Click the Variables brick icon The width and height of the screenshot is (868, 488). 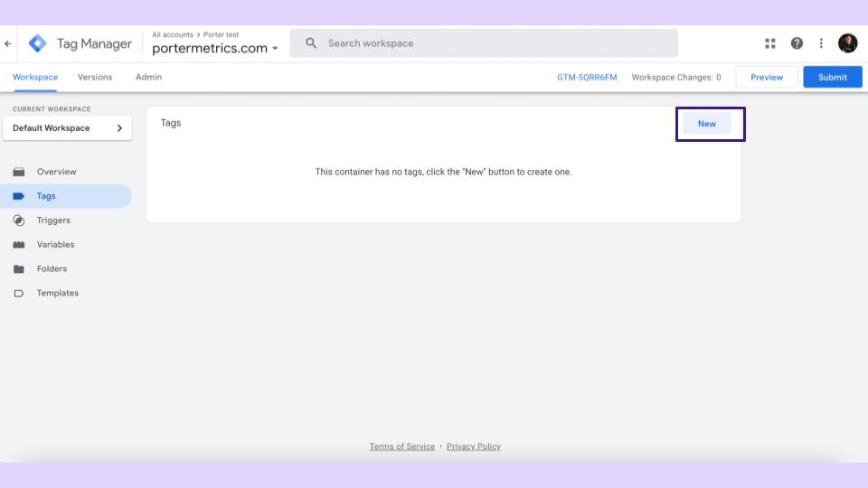point(19,245)
